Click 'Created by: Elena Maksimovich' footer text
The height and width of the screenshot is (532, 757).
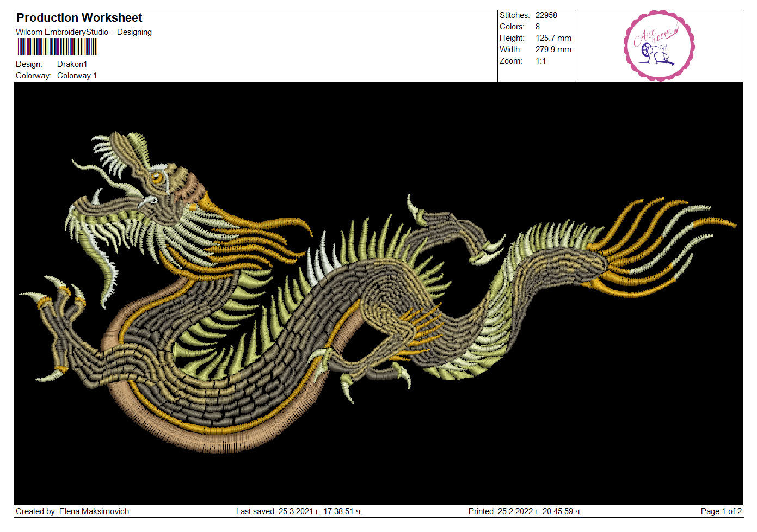(72, 511)
